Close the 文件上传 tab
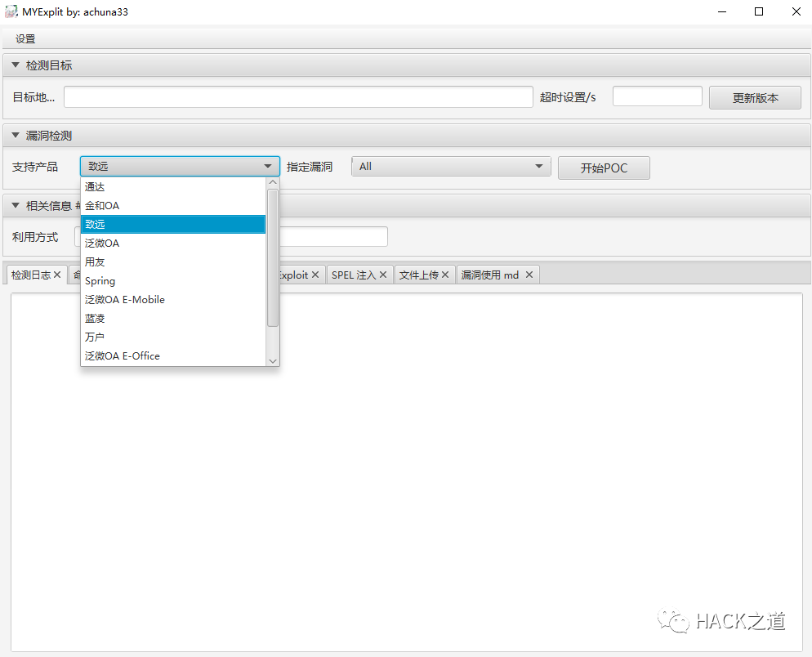Viewport: 812px width, 657px height. [x=445, y=275]
